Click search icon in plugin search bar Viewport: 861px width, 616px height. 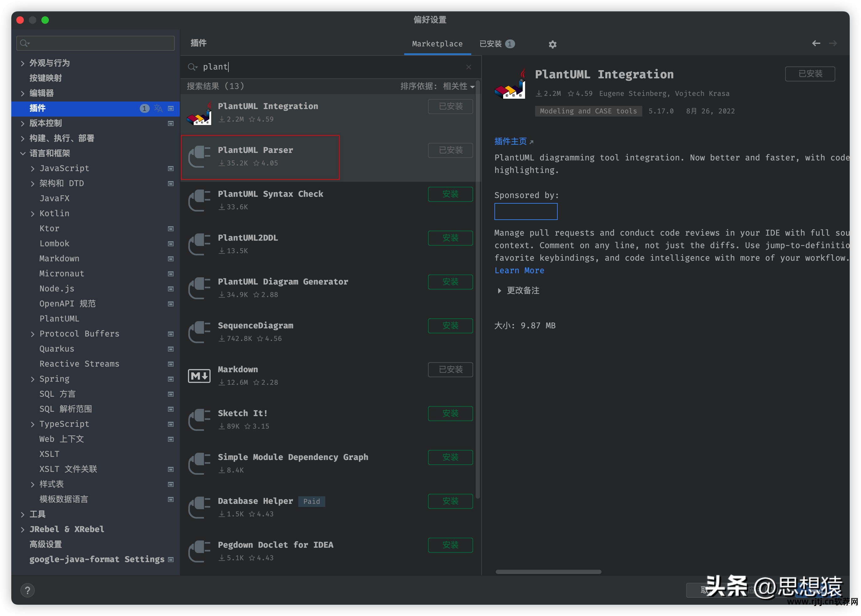point(192,67)
